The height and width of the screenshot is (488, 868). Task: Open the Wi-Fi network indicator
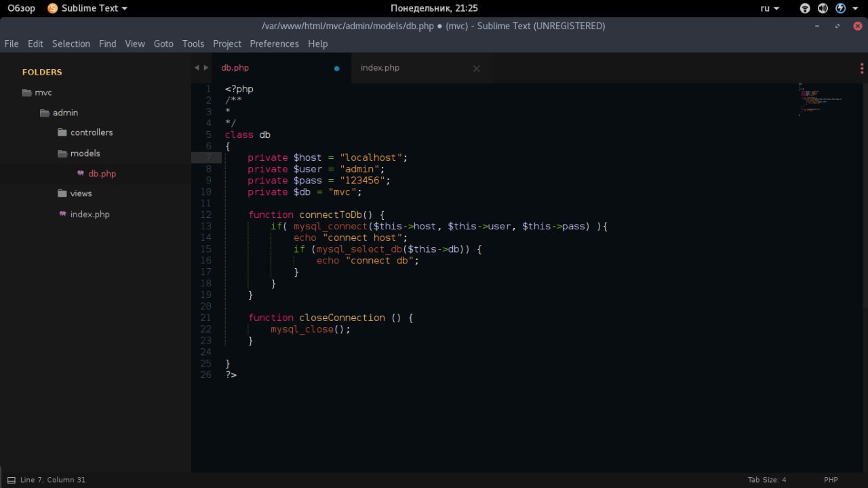(x=805, y=8)
